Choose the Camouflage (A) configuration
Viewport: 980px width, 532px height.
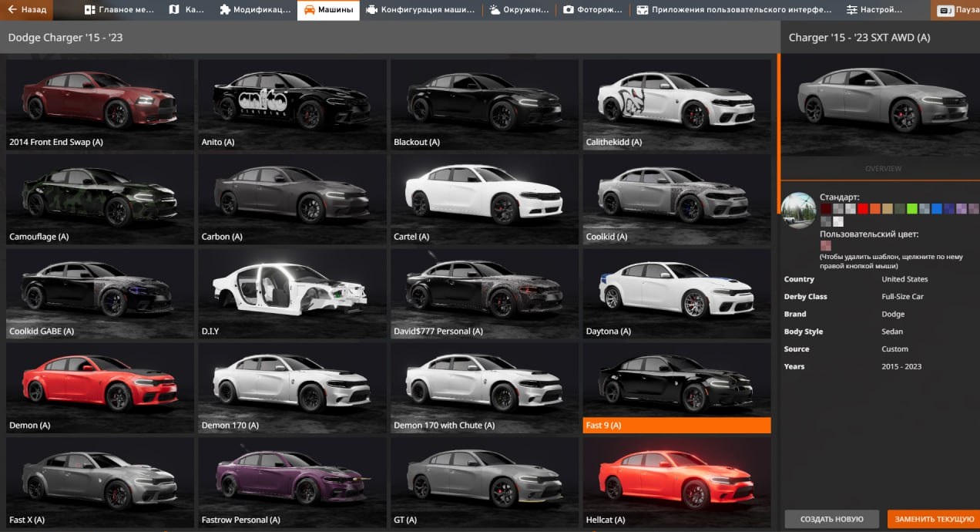point(99,198)
